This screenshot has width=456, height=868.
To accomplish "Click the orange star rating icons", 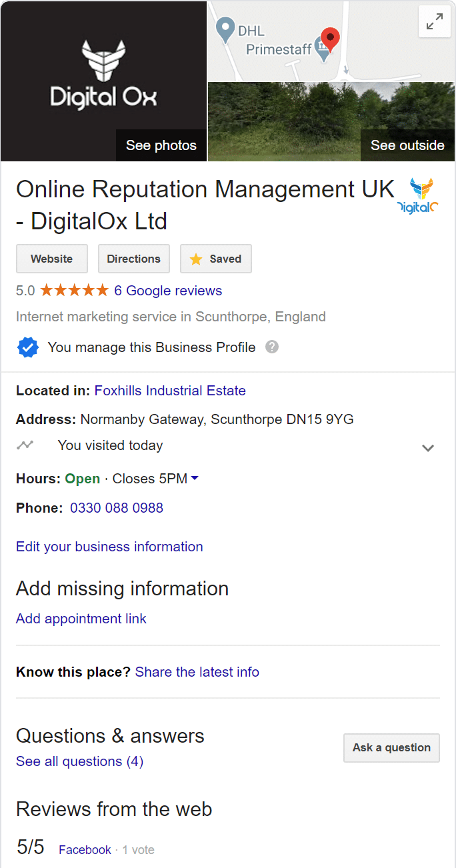I will (x=73, y=290).
